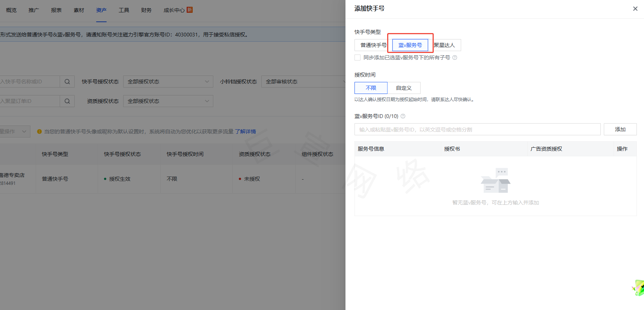644x310 pixels.
Task: Select 蓝v服务号 account type
Action: [410, 45]
